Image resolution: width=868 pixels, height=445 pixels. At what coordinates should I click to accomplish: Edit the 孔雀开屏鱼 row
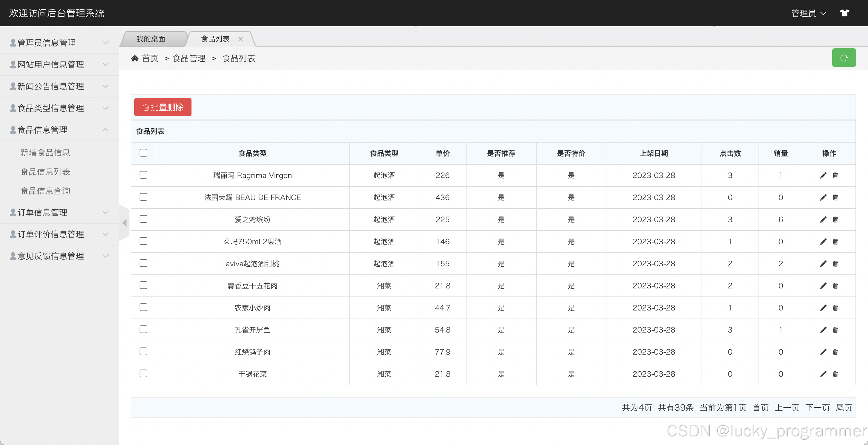click(x=823, y=330)
